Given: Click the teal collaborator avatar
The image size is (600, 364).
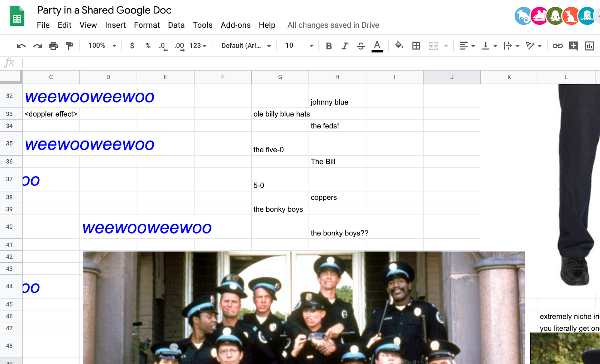Looking at the screenshot, I should tap(587, 16).
